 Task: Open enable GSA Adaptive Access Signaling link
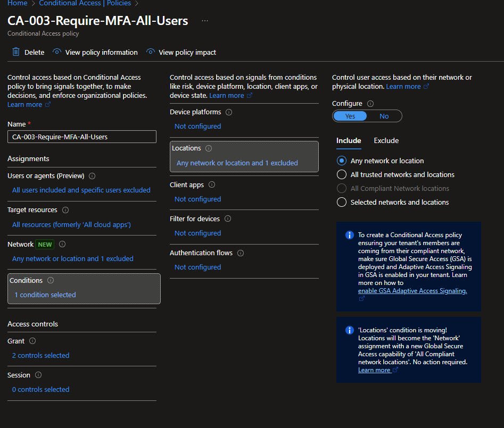coord(412,291)
